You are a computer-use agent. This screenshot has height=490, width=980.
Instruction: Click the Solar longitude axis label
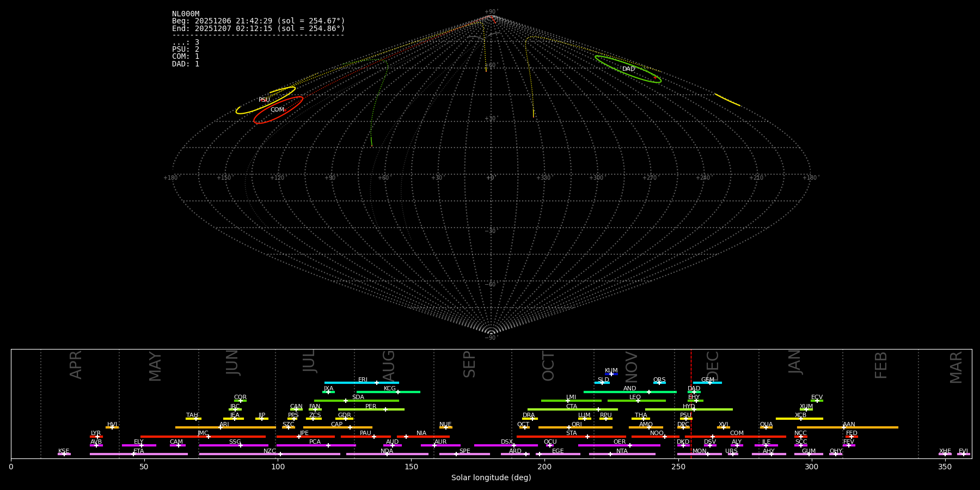tap(491, 478)
